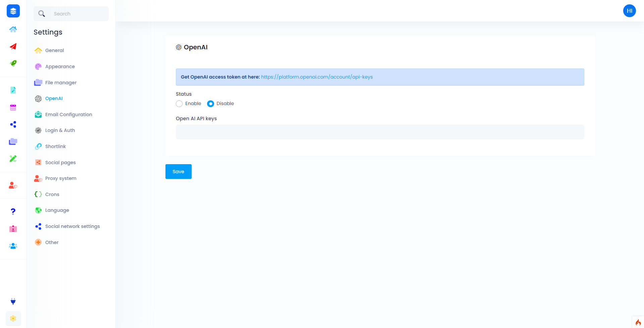644x328 pixels.
Task: Click the red user shield icon in left rail
Action: (13, 185)
